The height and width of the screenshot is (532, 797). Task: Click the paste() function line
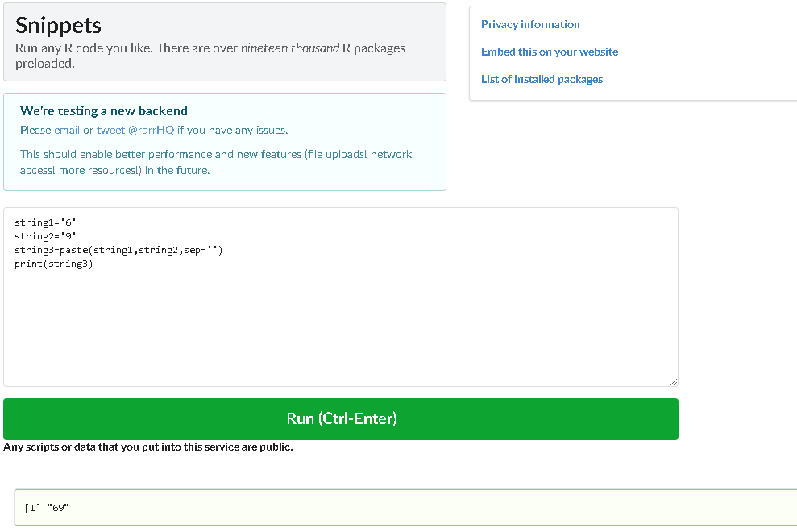113,249
